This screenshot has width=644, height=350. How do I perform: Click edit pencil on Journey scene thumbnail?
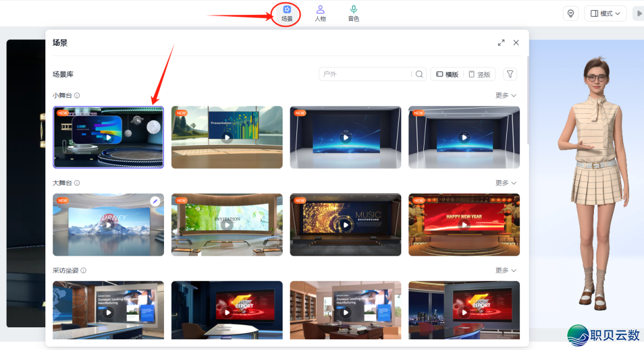point(155,202)
